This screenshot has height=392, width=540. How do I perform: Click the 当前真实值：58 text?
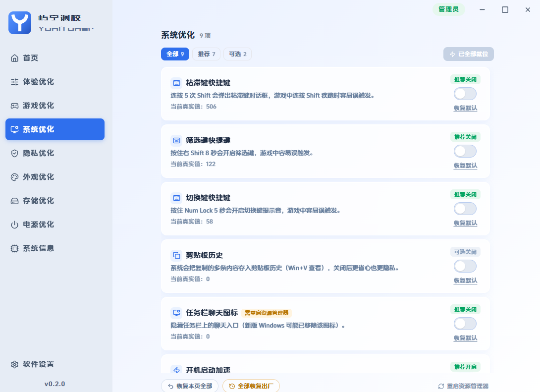[192, 222]
